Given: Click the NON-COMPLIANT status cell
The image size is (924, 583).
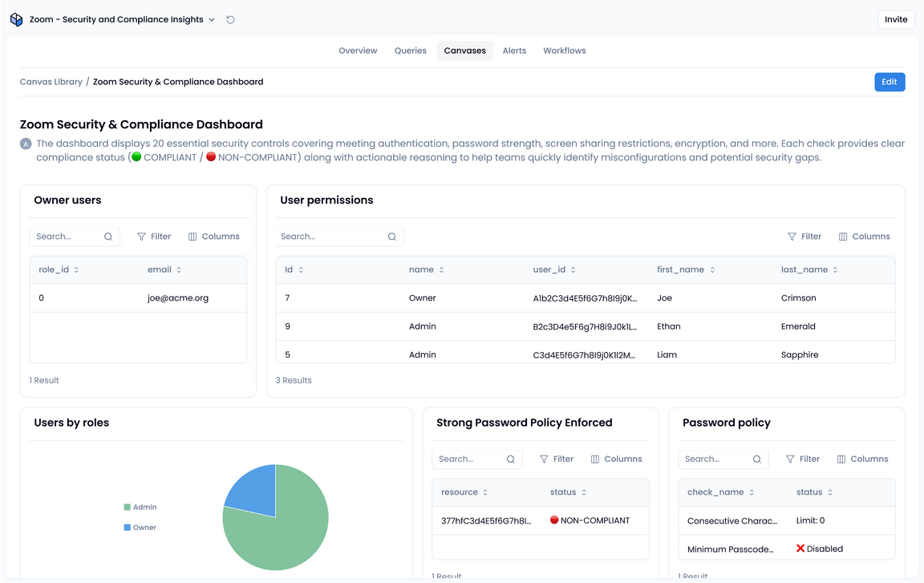Looking at the screenshot, I should [590, 520].
